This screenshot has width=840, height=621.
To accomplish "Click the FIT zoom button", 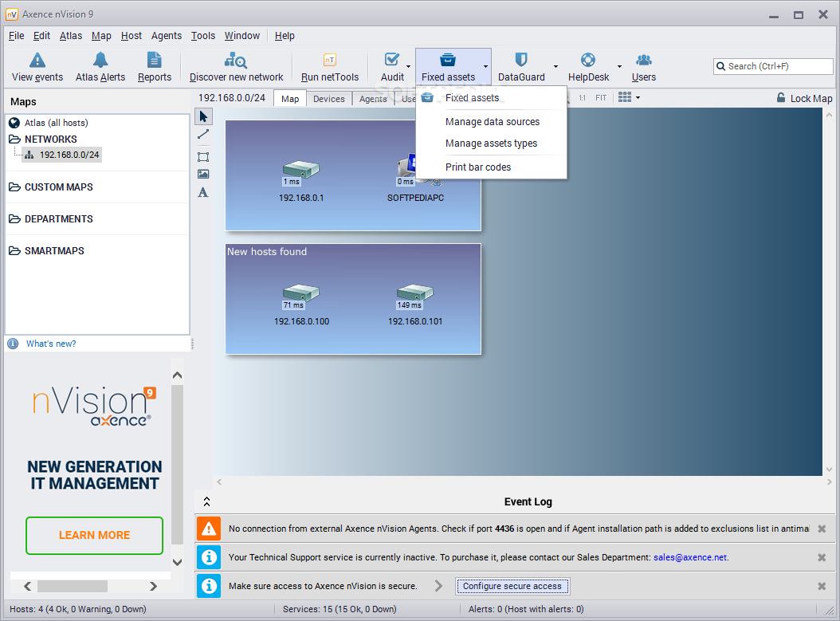I will click(601, 98).
